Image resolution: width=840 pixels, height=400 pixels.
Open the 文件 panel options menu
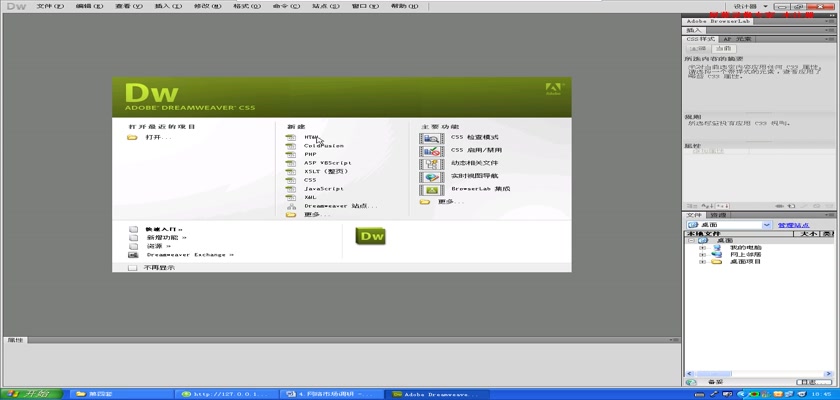830,215
